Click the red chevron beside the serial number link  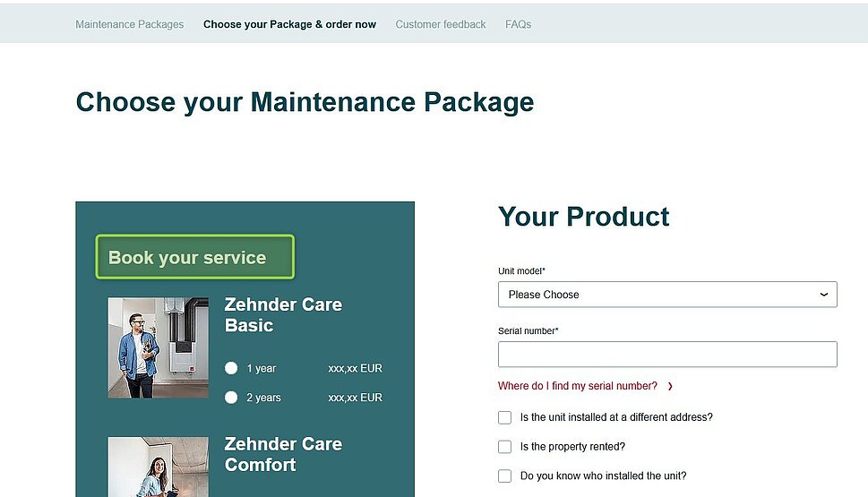[x=670, y=386]
